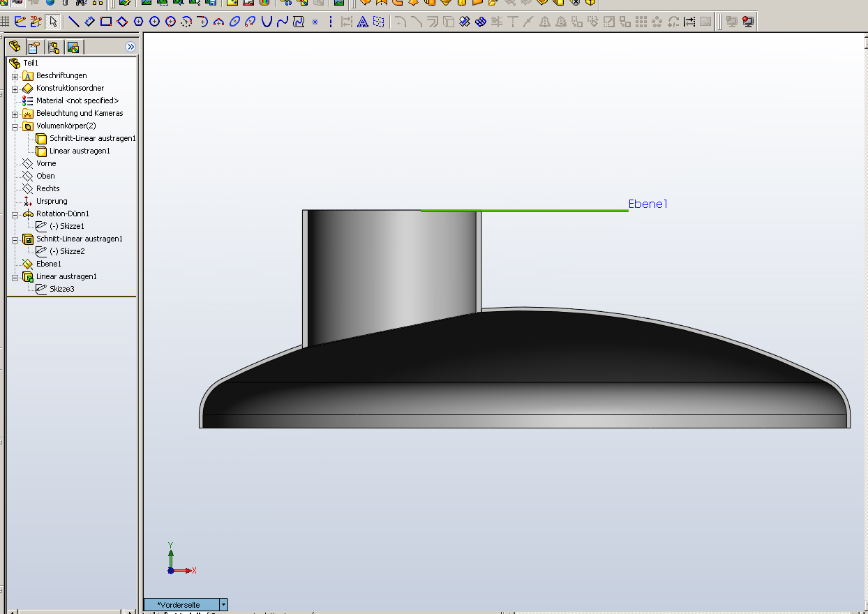Screen dimensions: 868x614
Task: Select the Line sketch tool
Action: click(x=73, y=22)
